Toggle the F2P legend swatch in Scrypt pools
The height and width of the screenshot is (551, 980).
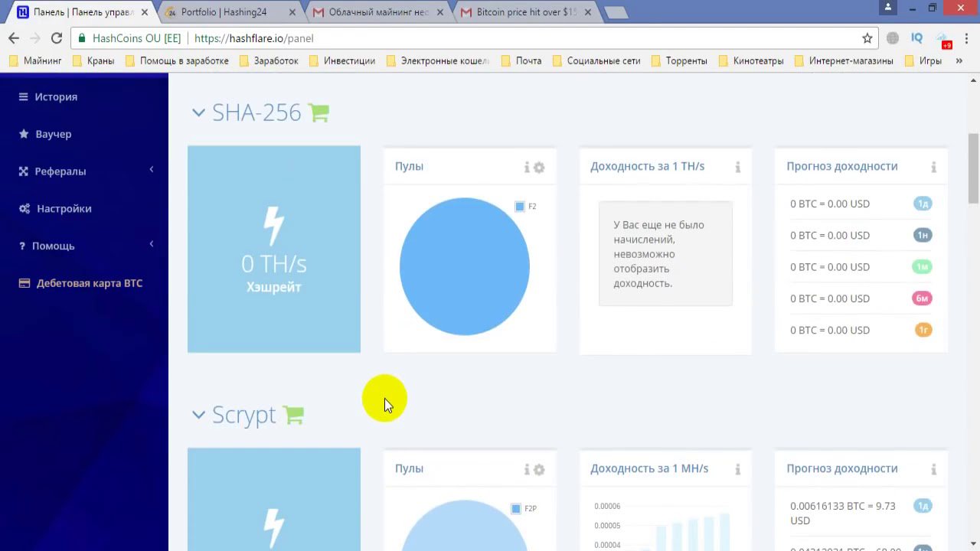point(516,509)
